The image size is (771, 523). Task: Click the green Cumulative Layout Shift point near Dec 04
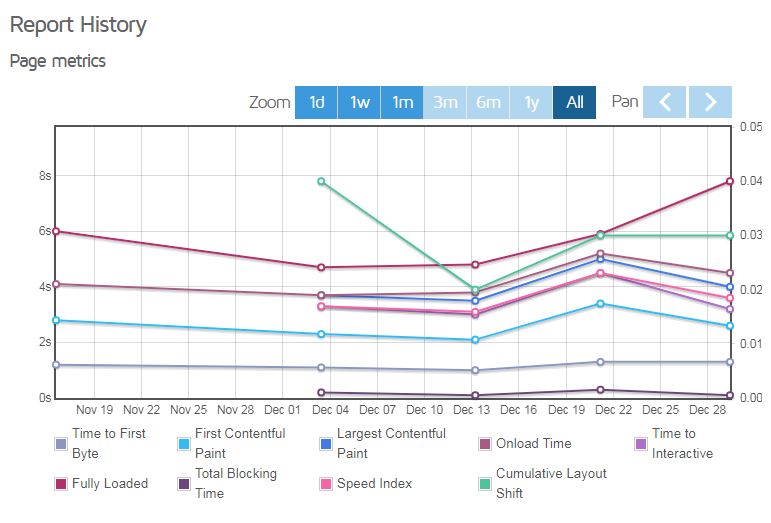pyautogui.click(x=321, y=181)
